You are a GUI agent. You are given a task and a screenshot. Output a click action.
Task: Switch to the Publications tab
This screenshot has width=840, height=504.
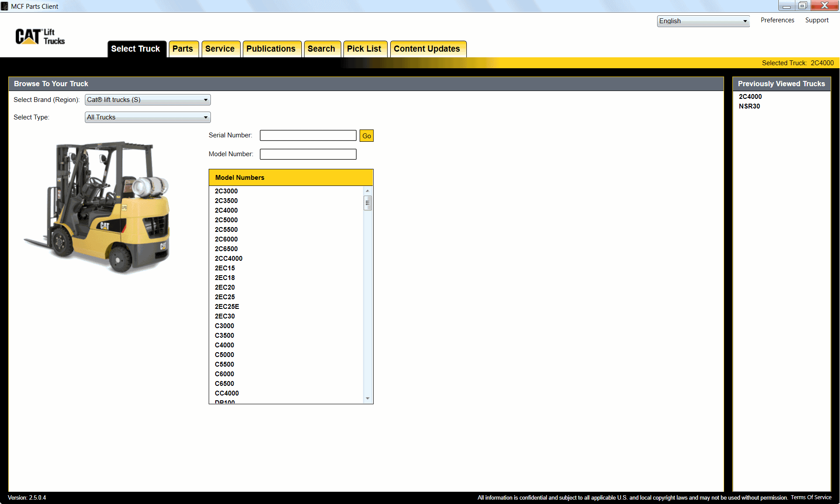272,49
